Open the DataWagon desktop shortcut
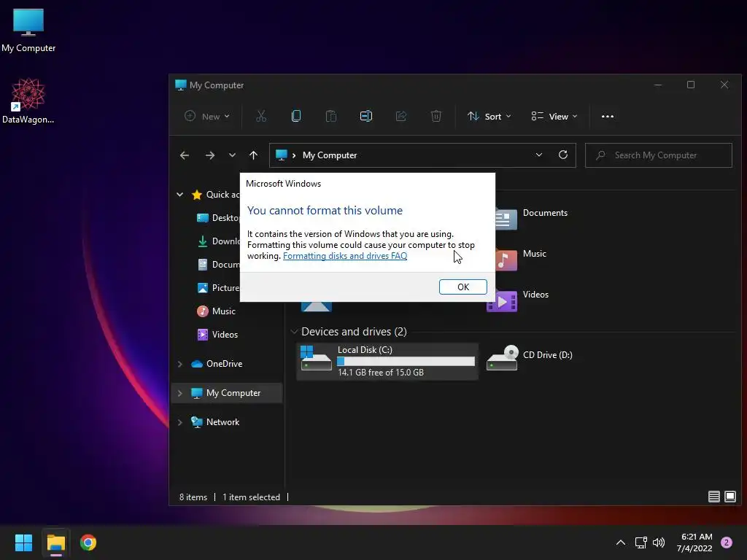 pyautogui.click(x=28, y=101)
